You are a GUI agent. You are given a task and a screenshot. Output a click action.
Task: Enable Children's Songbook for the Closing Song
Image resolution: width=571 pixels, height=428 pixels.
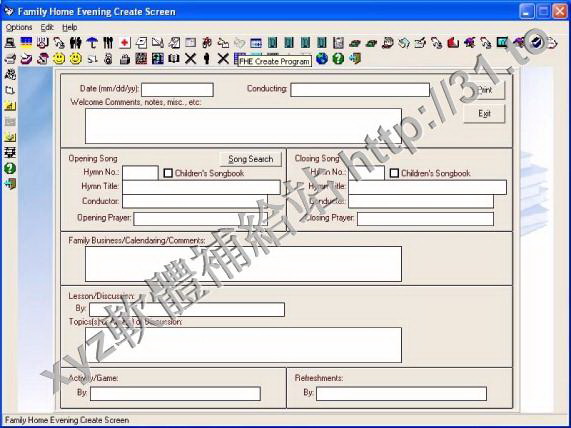point(394,173)
